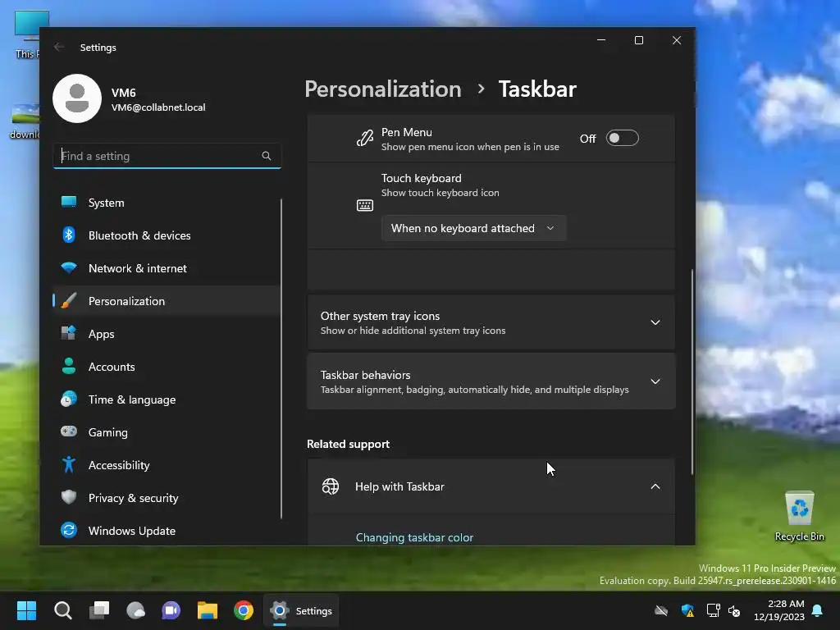Click the Apps icon in sidebar
This screenshot has width=840, height=630.
(x=69, y=333)
